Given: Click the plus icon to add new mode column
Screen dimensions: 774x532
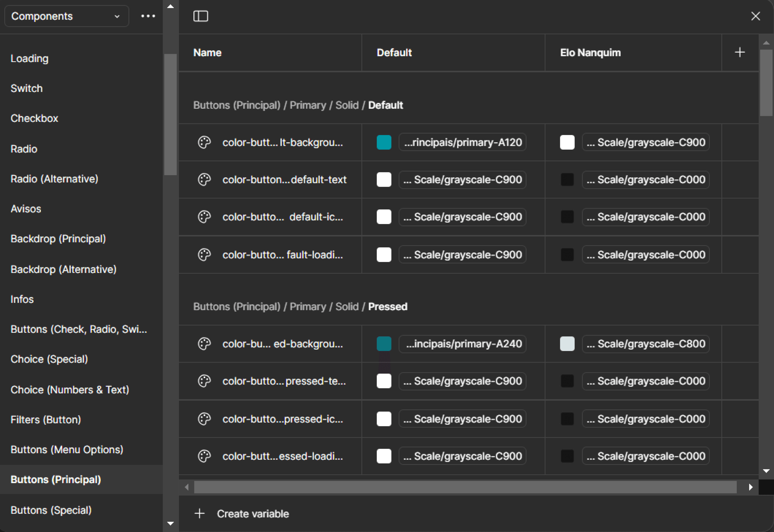Looking at the screenshot, I should 740,52.
